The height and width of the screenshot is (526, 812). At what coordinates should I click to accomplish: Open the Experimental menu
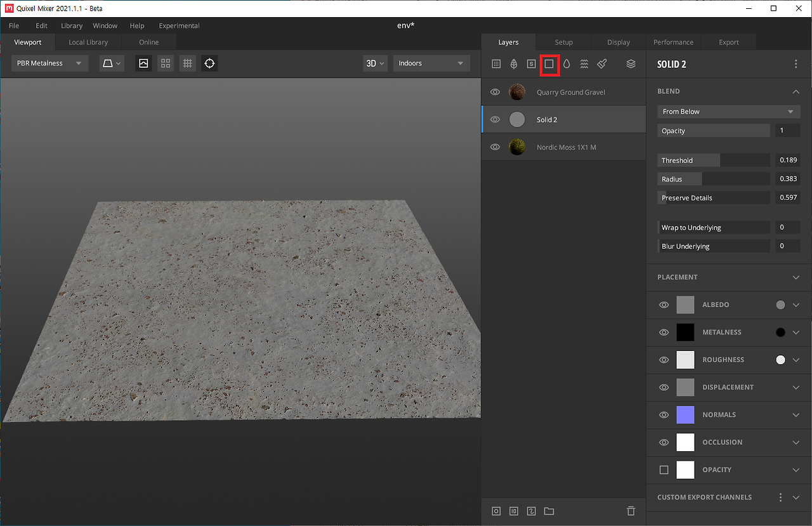tap(178, 25)
